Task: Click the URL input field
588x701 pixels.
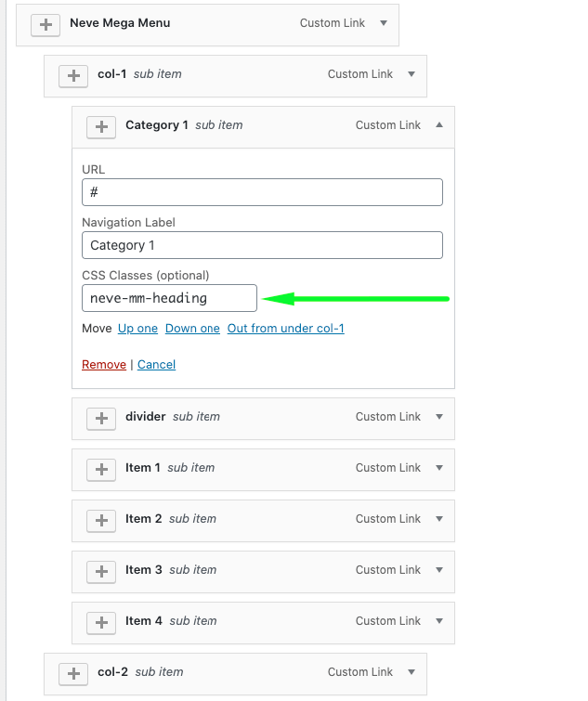Action: point(262,192)
